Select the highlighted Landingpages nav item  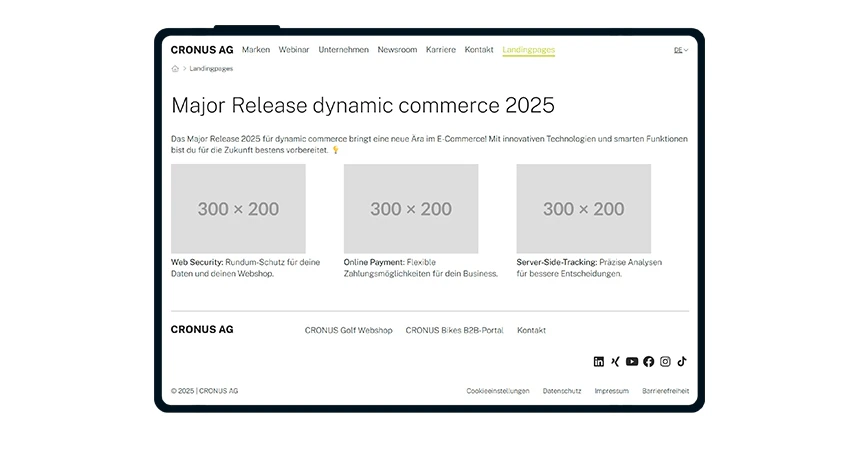pos(529,50)
